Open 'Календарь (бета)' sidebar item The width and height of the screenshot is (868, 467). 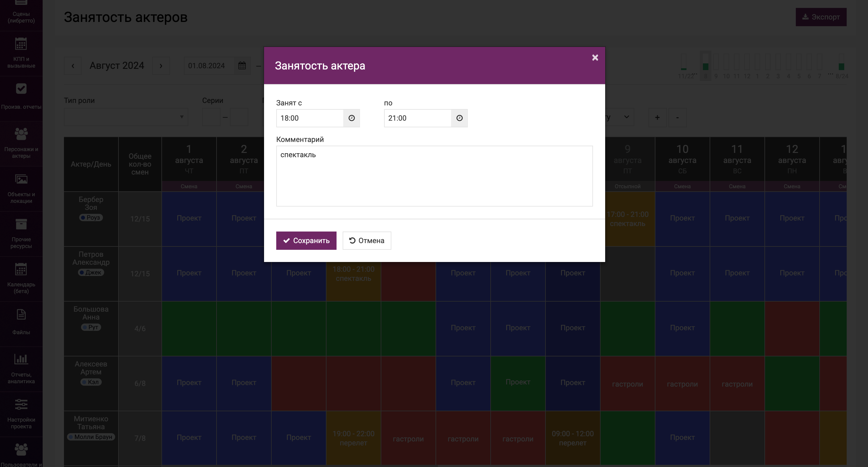[x=21, y=279]
